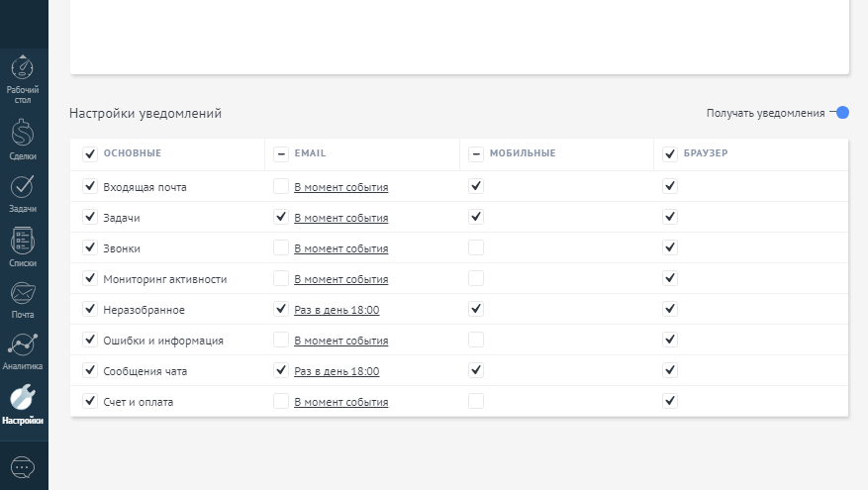Toggle the МОБИЛЬНЫЕ column header checkbox

[476, 153]
